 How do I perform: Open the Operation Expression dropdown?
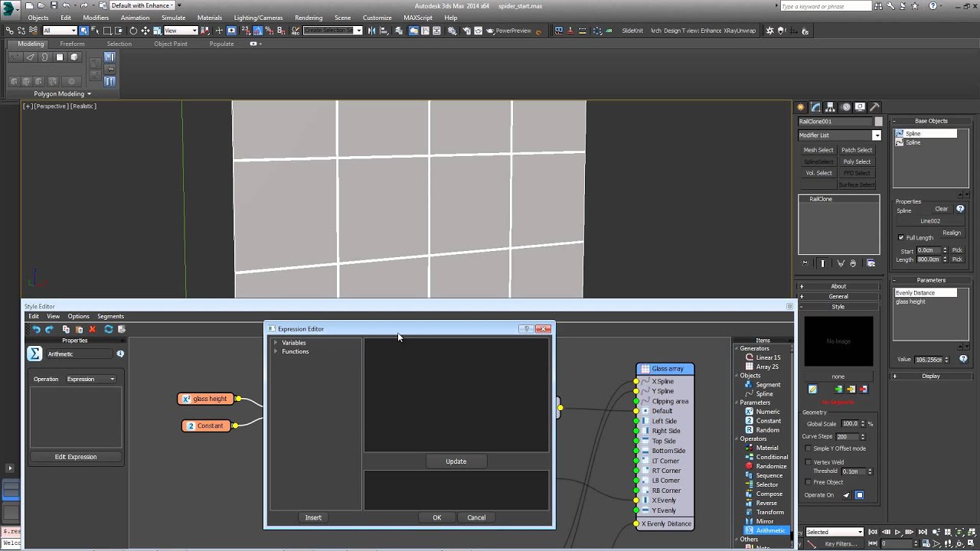90,379
